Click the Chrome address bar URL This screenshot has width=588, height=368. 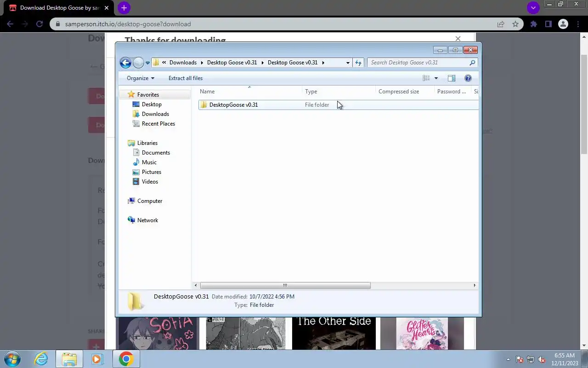coord(128,24)
